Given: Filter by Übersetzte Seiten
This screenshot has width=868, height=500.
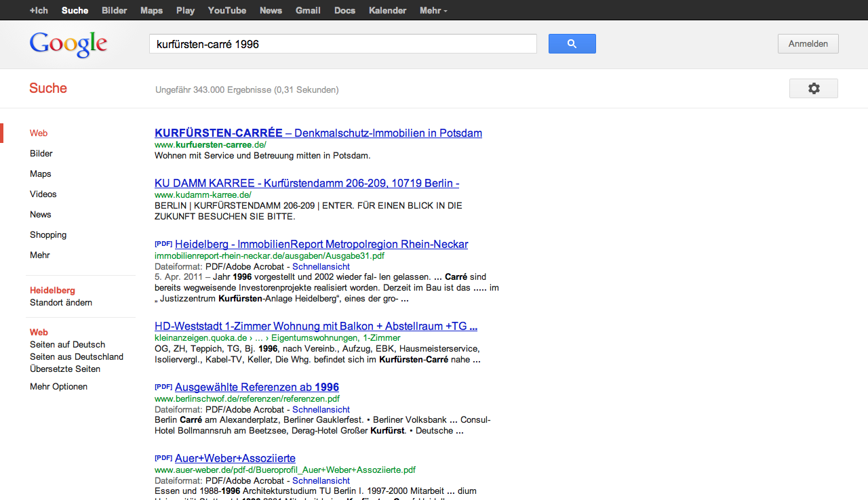Looking at the screenshot, I should point(65,369).
